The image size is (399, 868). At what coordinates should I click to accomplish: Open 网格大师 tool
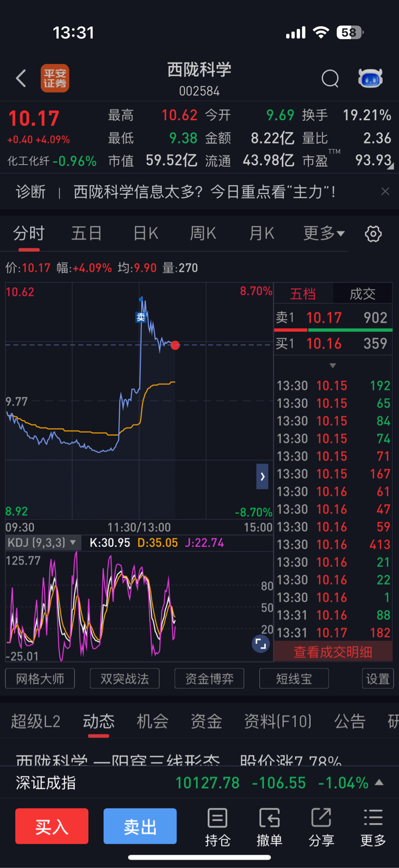[x=40, y=679]
